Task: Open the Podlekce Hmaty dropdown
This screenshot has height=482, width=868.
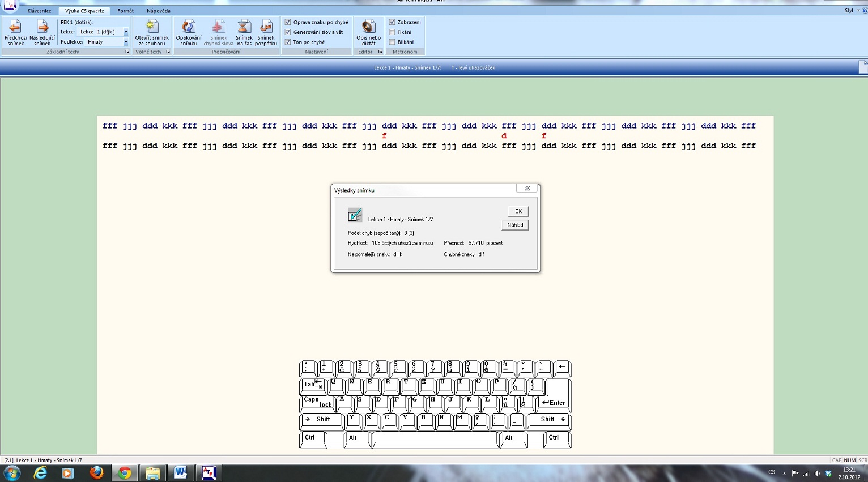Action: click(x=125, y=42)
